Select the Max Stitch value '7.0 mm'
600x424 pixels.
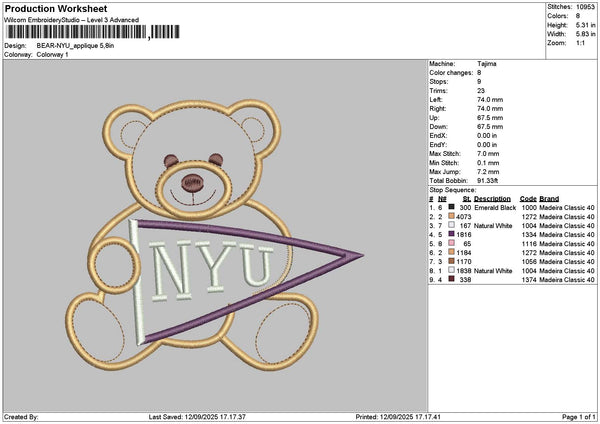488,153
